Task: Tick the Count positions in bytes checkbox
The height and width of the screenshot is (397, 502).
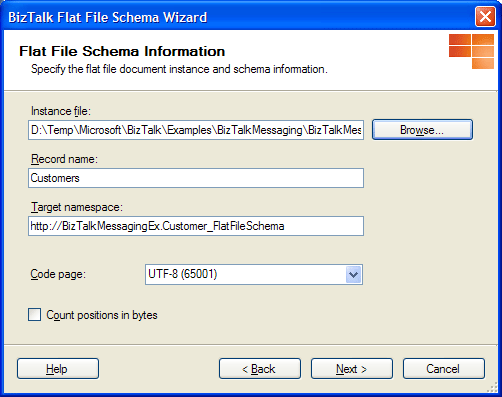Action: [x=34, y=315]
